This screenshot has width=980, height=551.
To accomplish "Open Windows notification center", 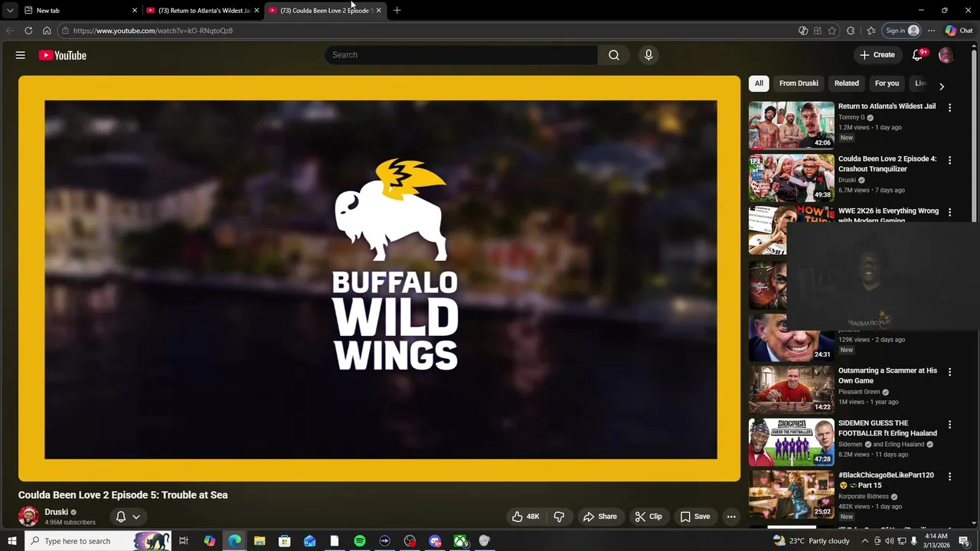I will (x=964, y=541).
